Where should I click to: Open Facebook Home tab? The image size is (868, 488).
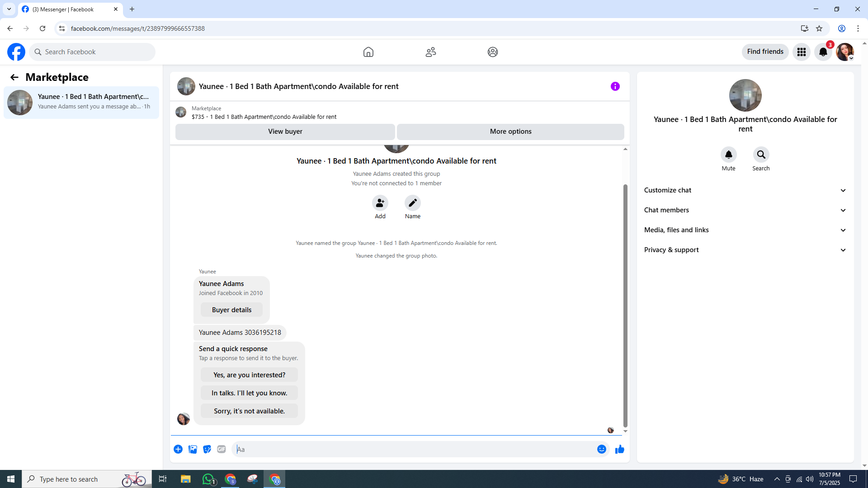click(x=368, y=52)
